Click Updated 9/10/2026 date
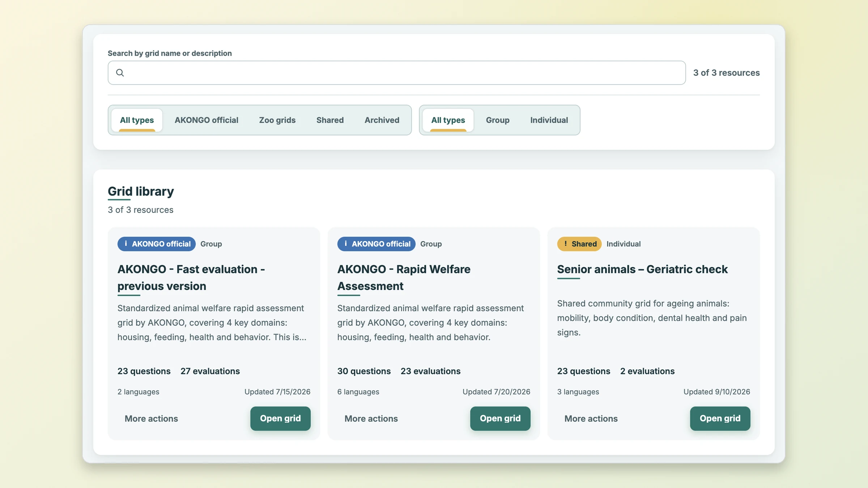The image size is (868, 488). pos(716,391)
